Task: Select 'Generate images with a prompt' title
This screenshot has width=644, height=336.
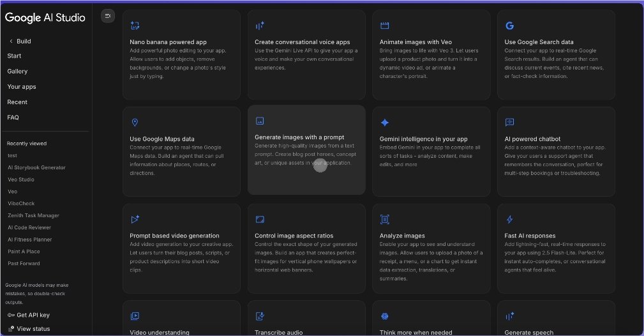Action: 299,137
